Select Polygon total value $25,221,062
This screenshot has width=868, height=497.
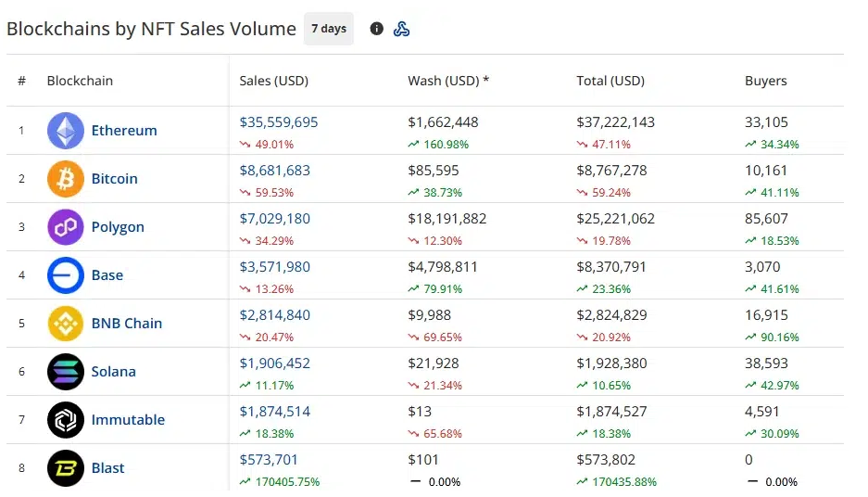coord(616,219)
